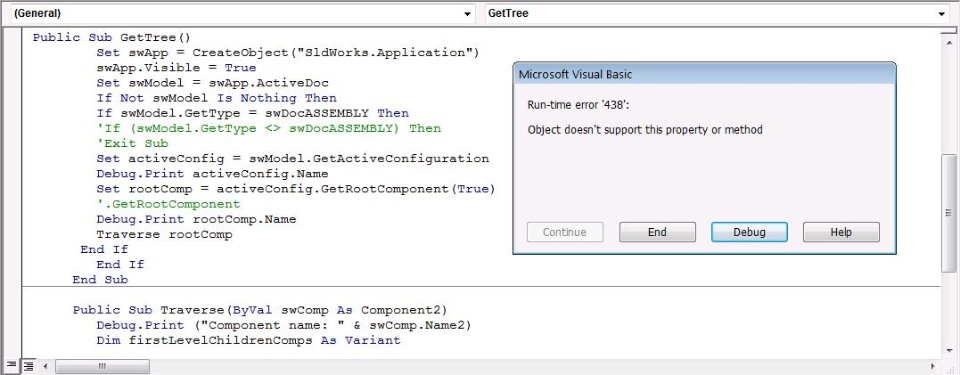Click the Microsoft Visual Basic dialog title bar
960x375 pixels.
[x=704, y=75]
